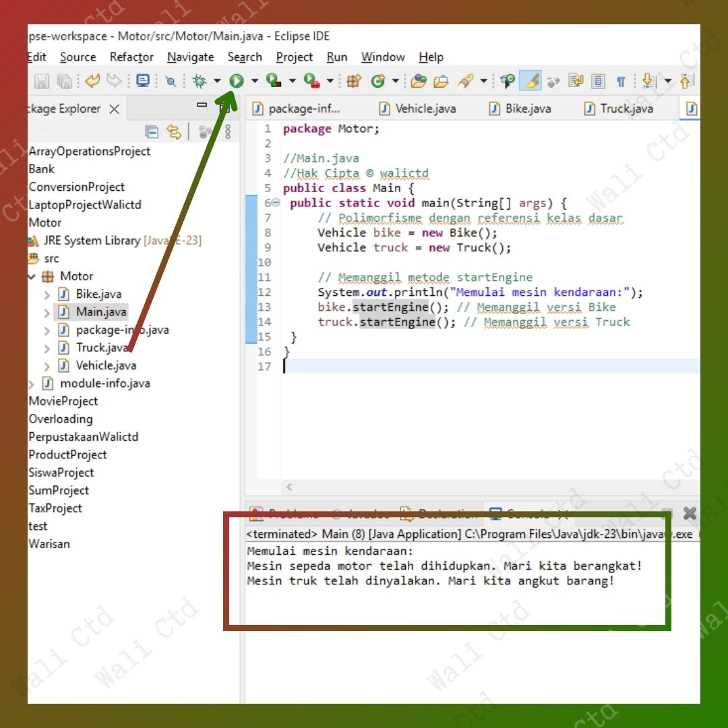This screenshot has width=728, height=728.
Task: Click the Debug bug icon
Action: point(200,81)
